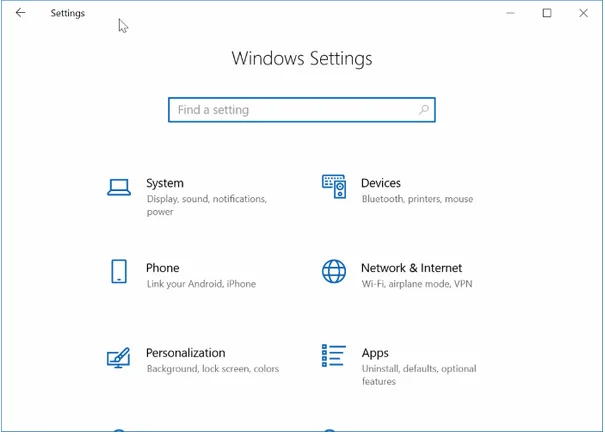Open the Personalization paintbrush icon
605x435 pixels.
[118, 357]
